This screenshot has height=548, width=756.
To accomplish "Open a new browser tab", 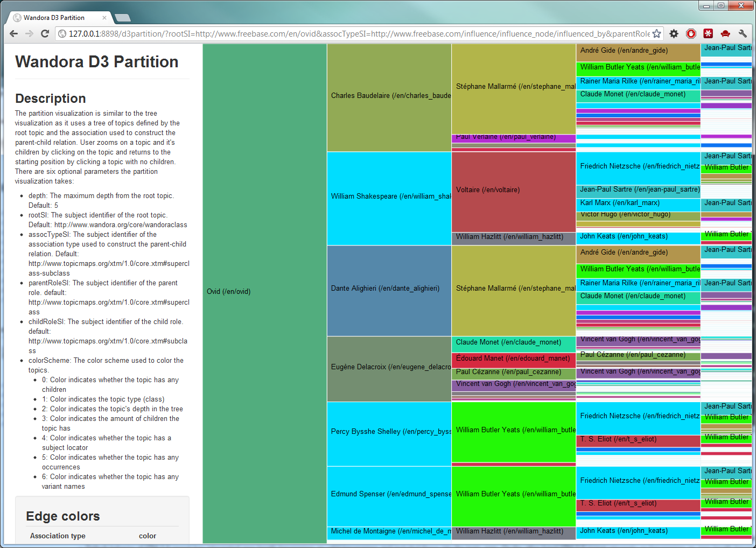I will [122, 17].
